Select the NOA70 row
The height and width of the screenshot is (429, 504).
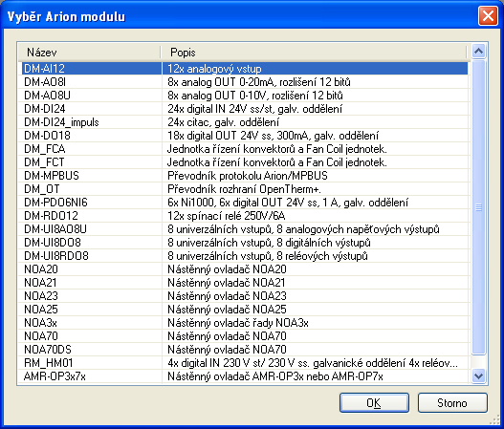[x=244, y=336]
